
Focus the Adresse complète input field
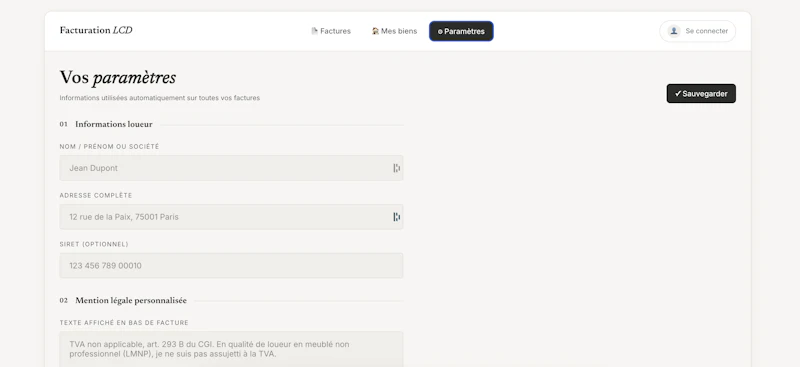pos(231,217)
